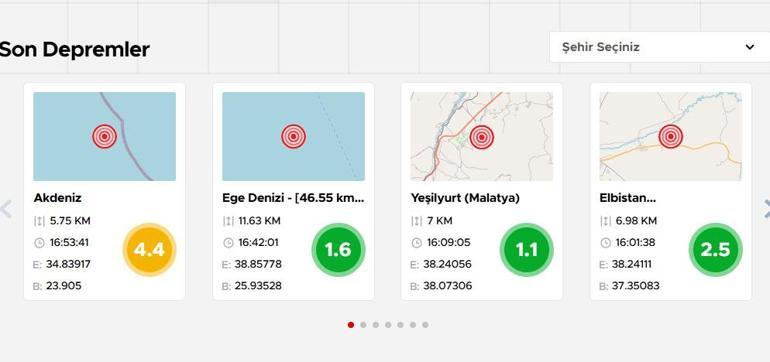Click the Son Depremler heading
The image size is (770, 362).
pyautogui.click(x=75, y=50)
